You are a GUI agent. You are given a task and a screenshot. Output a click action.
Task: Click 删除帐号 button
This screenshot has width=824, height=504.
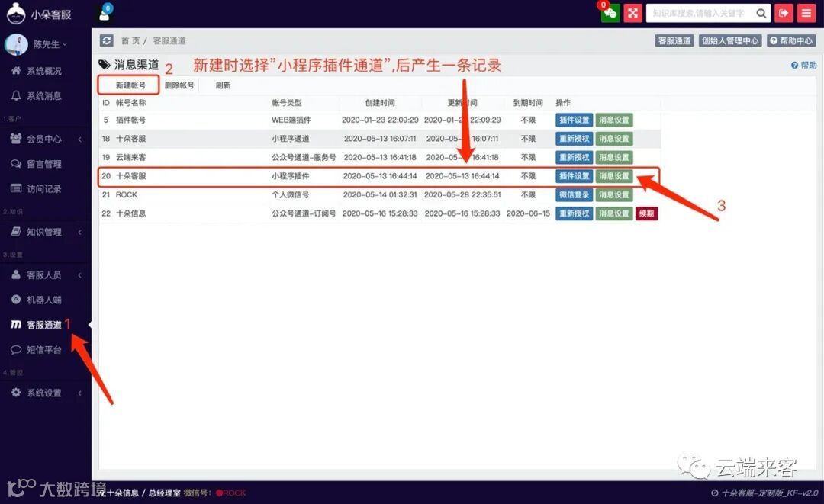point(179,85)
